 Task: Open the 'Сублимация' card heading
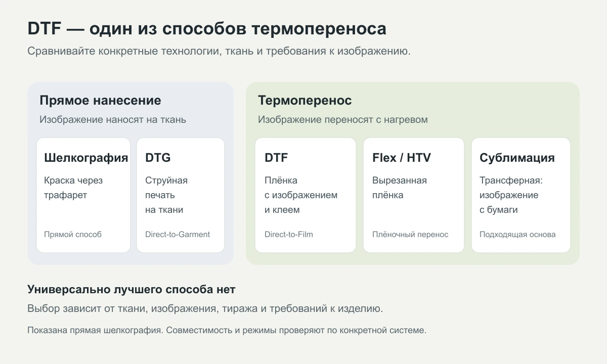click(517, 158)
